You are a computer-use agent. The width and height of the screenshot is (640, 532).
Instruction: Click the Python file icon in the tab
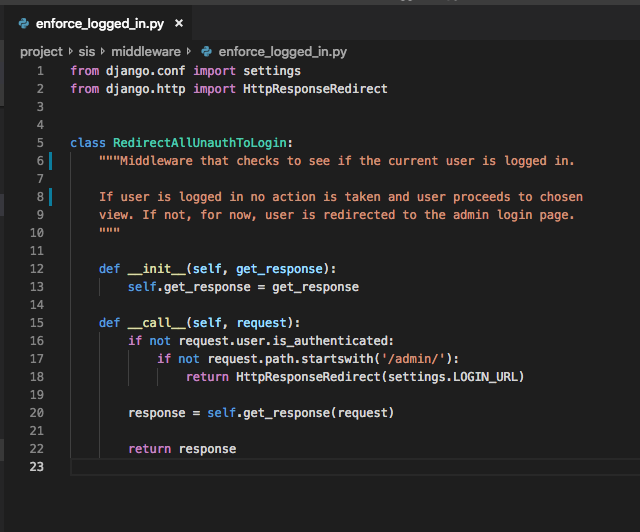point(24,24)
